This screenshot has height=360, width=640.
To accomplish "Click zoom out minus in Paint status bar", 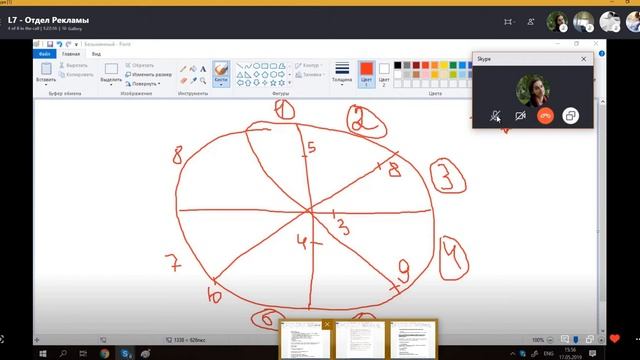I will pos(550,340).
